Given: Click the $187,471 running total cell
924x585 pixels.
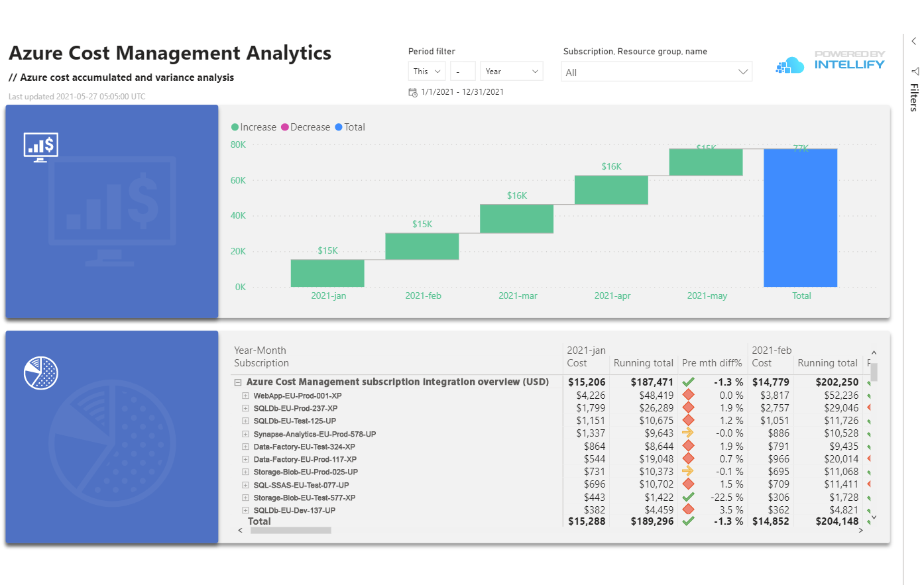Looking at the screenshot, I should 652,382.
